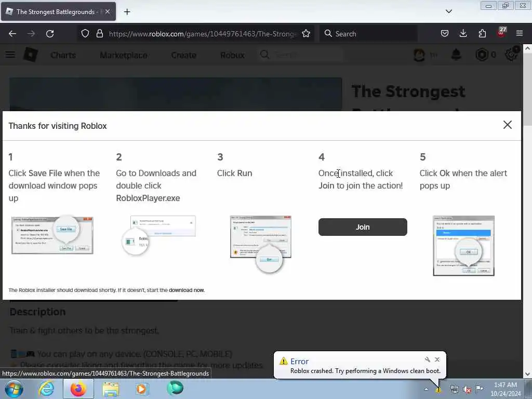Click the Save File step illustration
532x399 pixels.
pos(52,235)
